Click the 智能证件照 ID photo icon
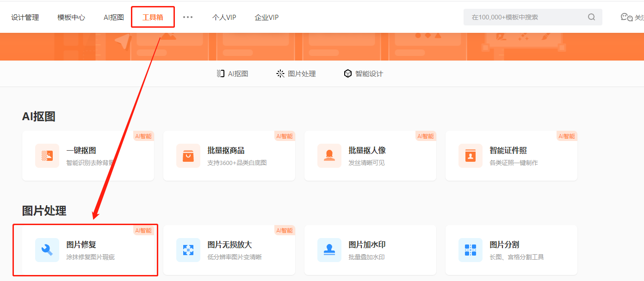 tap(471, 156)
